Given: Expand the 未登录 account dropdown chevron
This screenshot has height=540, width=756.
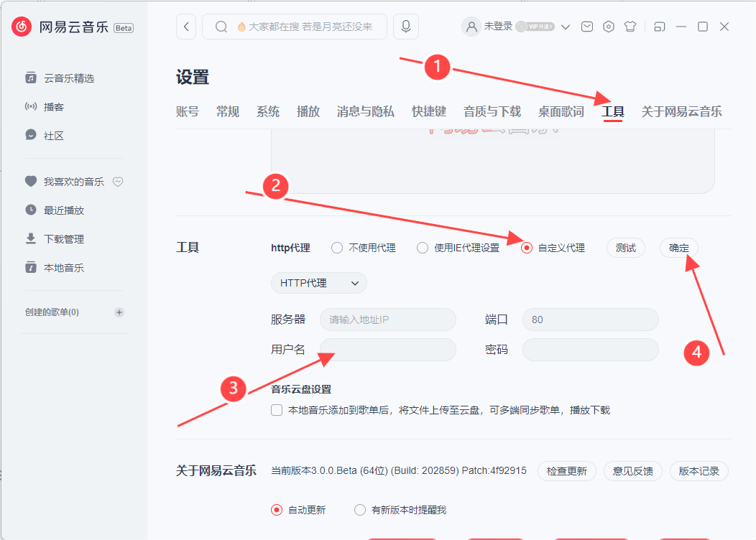Looking at the screenshot, I should pos(566,26).
